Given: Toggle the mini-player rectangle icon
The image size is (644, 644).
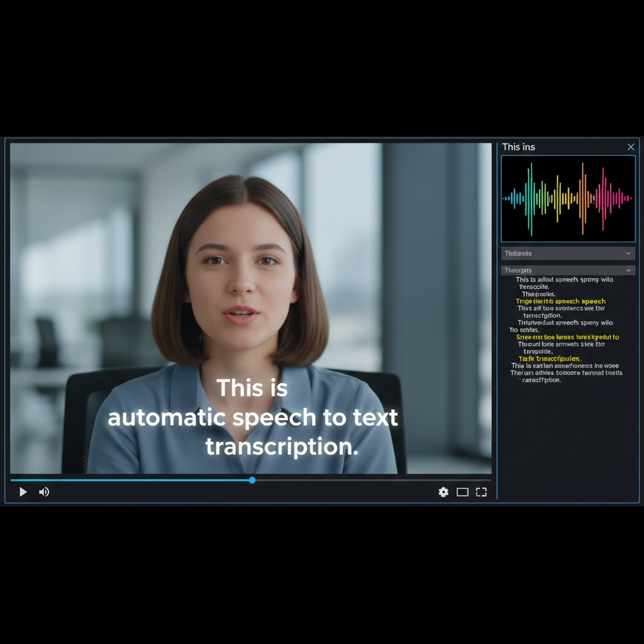Looking at the screenshot, I should (462, 492).
